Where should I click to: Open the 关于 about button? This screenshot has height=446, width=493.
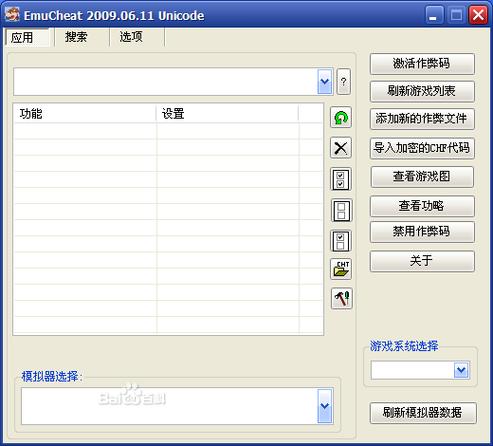[422, 261]
